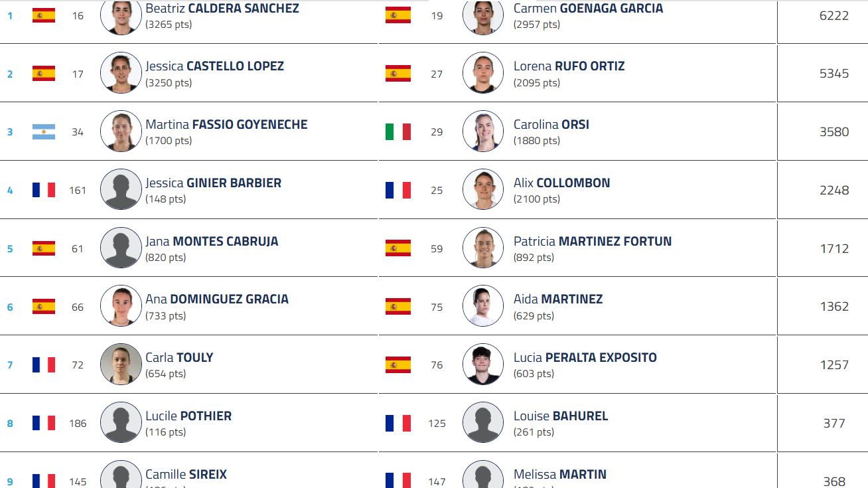The image size is (868, 488).
Task: Click the France flag next to Alix Collombon
Action: pyautogui.click(x=398, y=190)
